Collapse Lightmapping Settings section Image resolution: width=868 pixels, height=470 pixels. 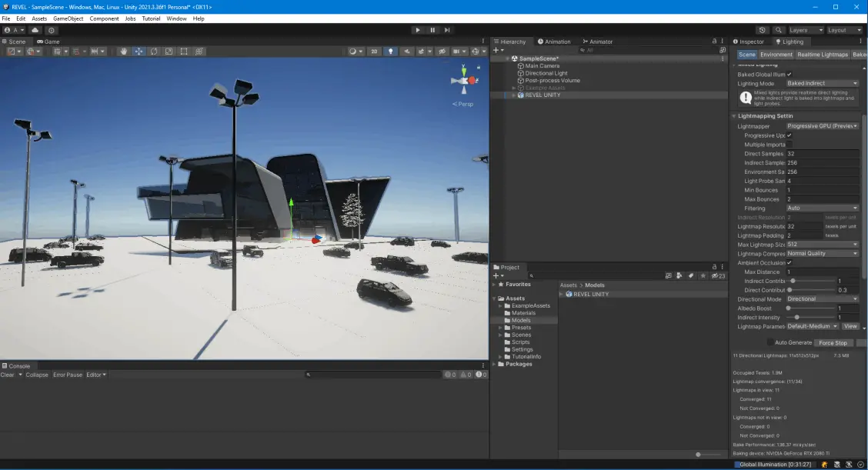click(x=734, y=116)
